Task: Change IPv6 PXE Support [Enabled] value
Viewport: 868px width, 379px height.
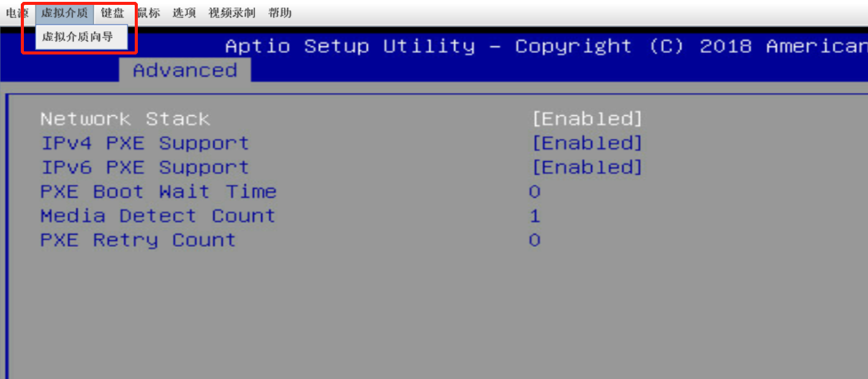Action: point(587,167)
